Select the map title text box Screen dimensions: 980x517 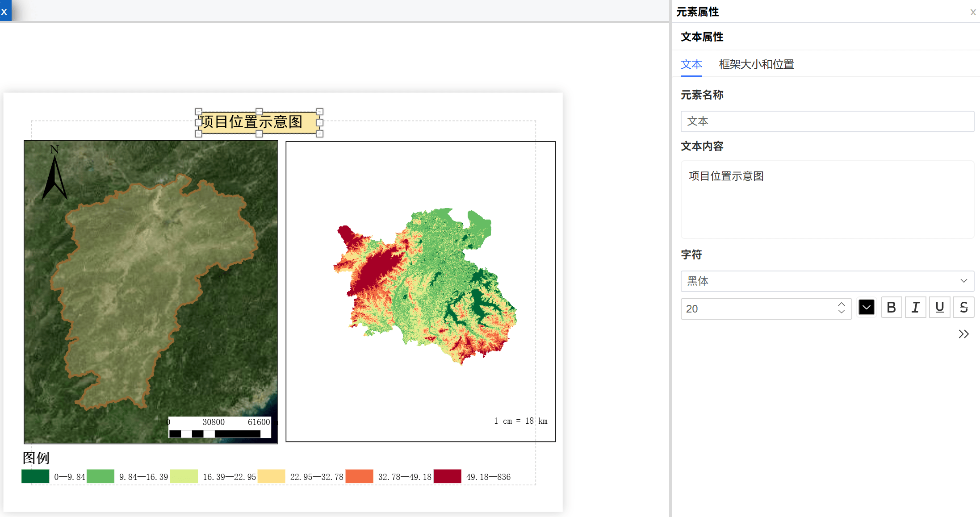pyautogui.click(x=259, y=122)
